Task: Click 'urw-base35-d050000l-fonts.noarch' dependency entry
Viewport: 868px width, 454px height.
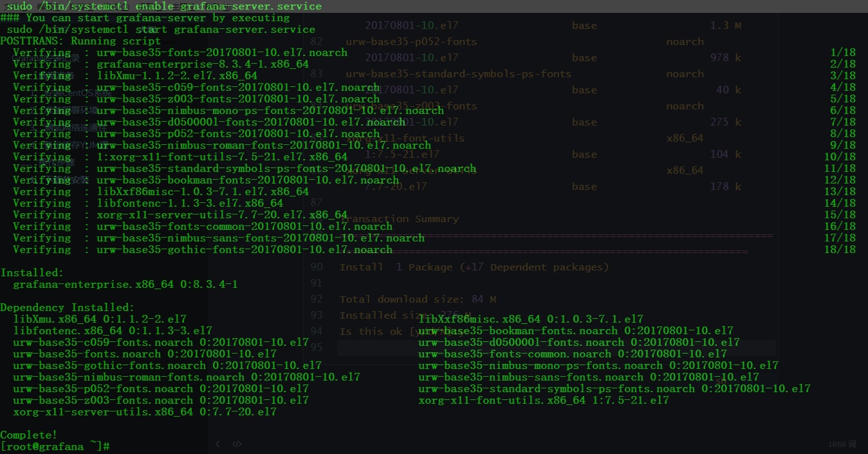Action: tap(579, 342)
